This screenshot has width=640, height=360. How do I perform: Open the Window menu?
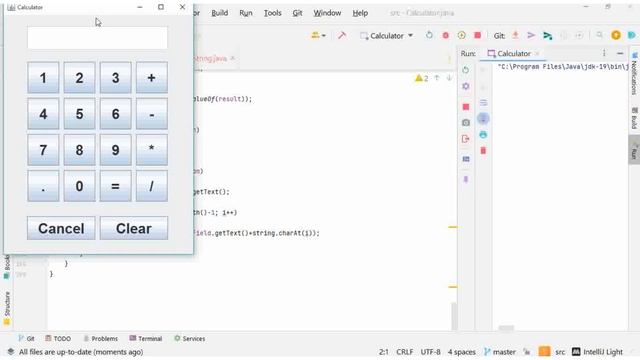click(327, 13)
